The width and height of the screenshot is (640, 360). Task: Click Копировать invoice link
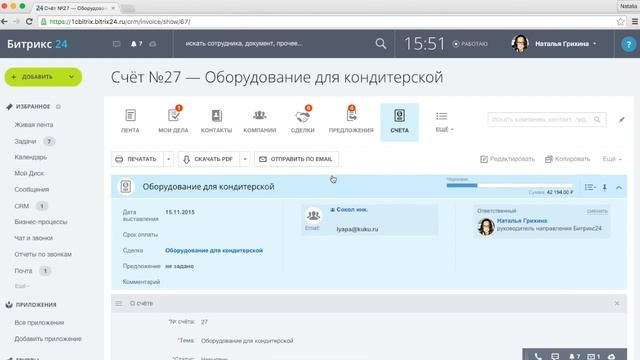pos(568,159)
